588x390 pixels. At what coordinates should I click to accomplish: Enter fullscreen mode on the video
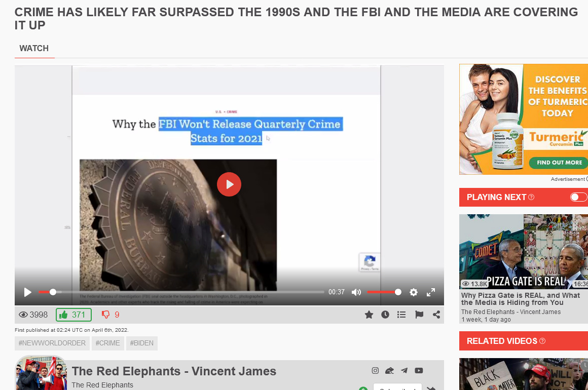[x=431, y=292]
